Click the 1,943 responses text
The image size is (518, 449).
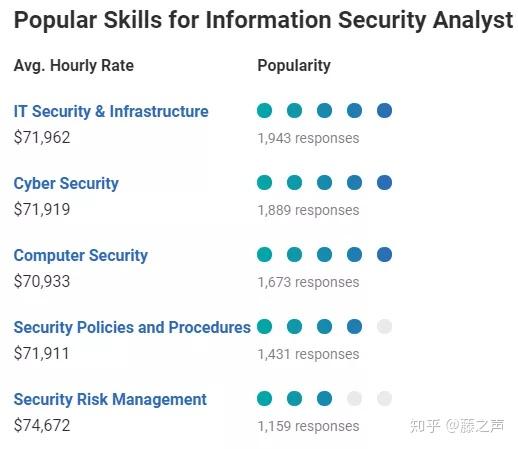[x=308, y=138]
